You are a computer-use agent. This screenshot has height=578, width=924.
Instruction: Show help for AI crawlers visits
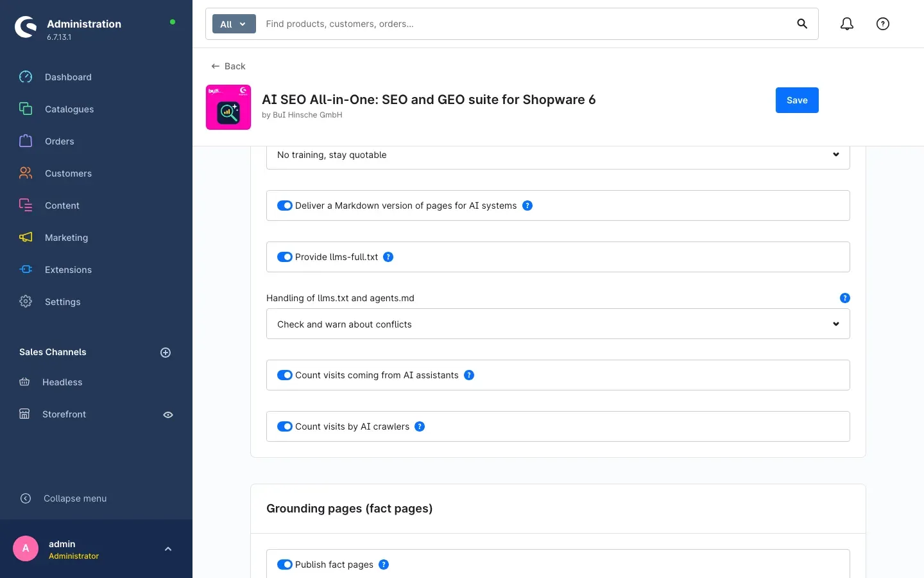(x=420, y=426)
